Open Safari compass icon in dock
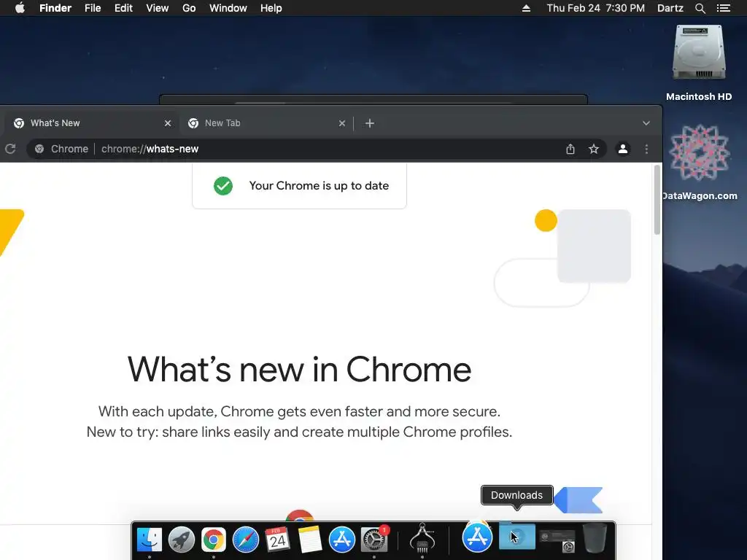Screen dimensions: 747x560 click(x=246, y=540)
